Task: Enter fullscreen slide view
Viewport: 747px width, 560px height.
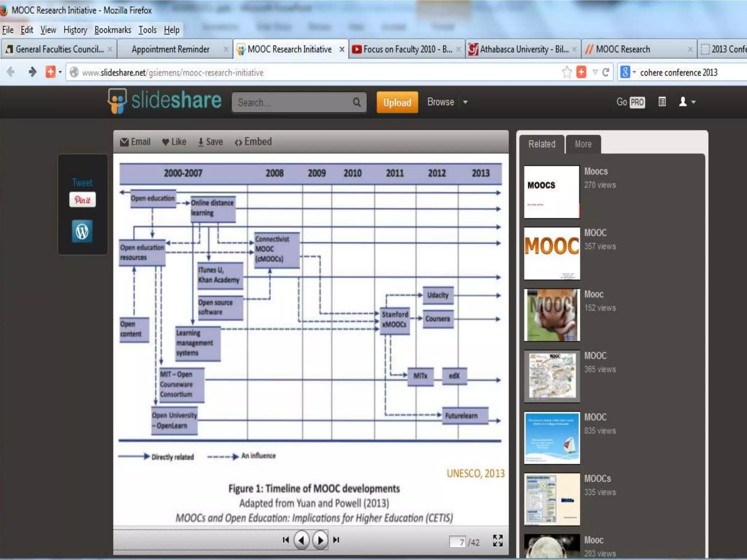Action: (x=498, y=541)
